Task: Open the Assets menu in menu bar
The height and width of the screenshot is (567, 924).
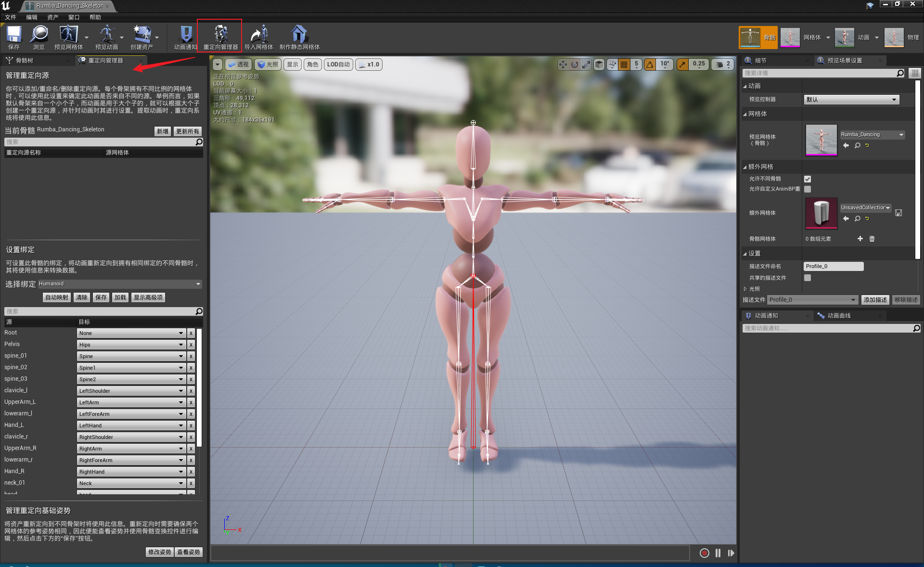Action: [52, 17]
